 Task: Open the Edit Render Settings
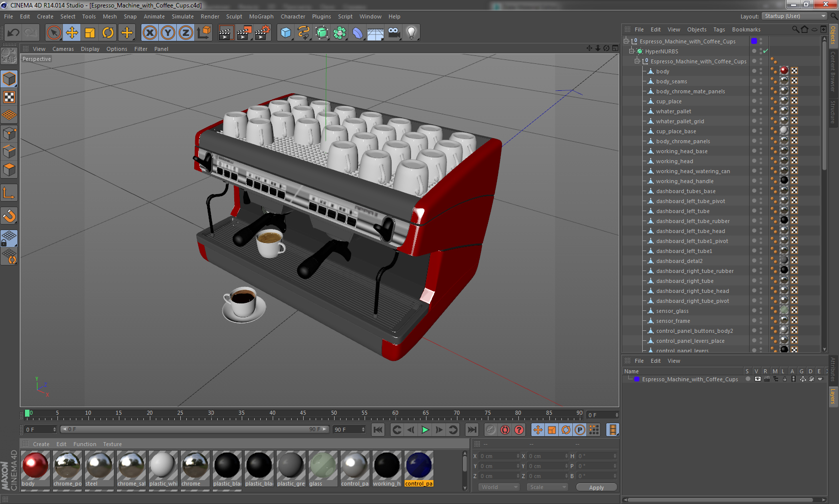coord(263,33)
